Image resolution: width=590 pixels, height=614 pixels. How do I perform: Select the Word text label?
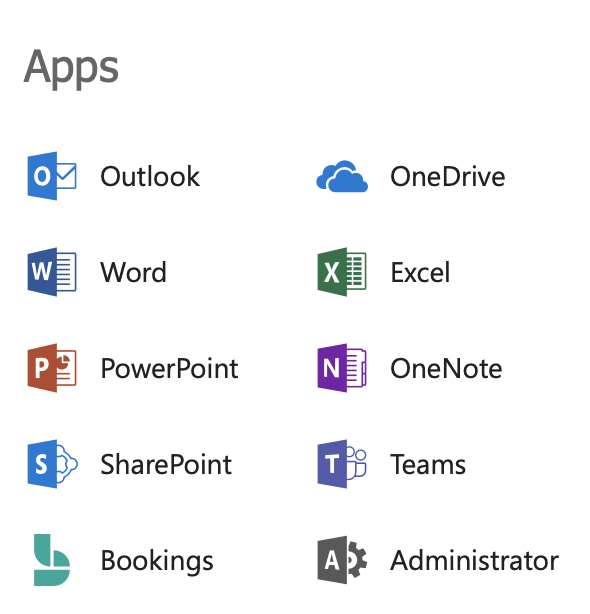134,272
